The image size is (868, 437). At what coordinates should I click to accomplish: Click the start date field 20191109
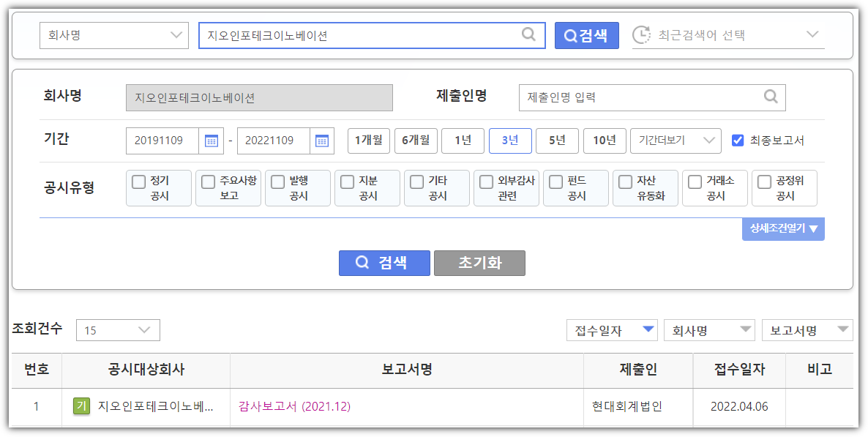tap(162, 141)
